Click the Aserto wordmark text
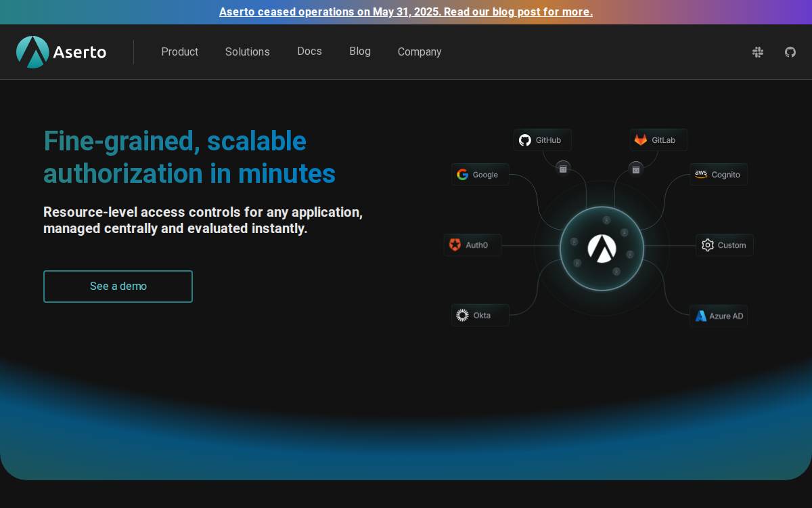812x508 pixels. tap(80, 52)
